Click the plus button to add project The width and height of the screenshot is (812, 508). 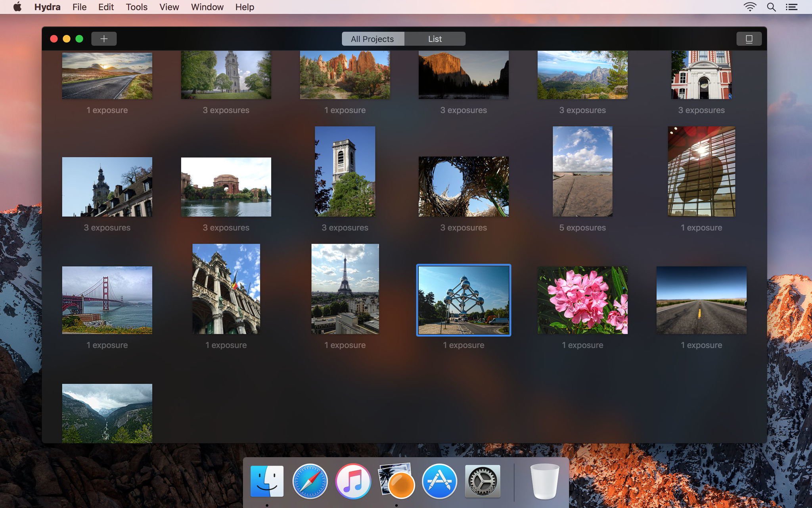[x=104, y=38]
